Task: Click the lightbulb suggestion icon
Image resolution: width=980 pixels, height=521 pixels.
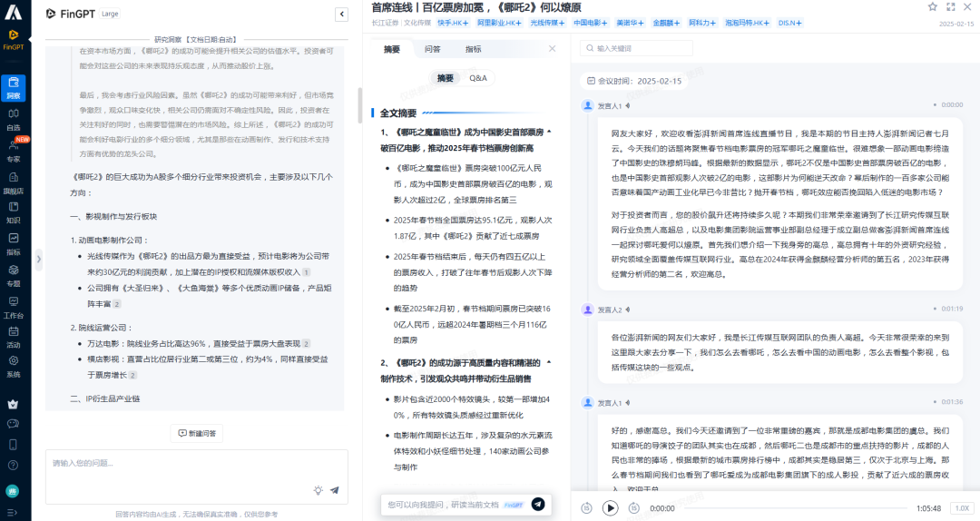Action: coord(318,490)
